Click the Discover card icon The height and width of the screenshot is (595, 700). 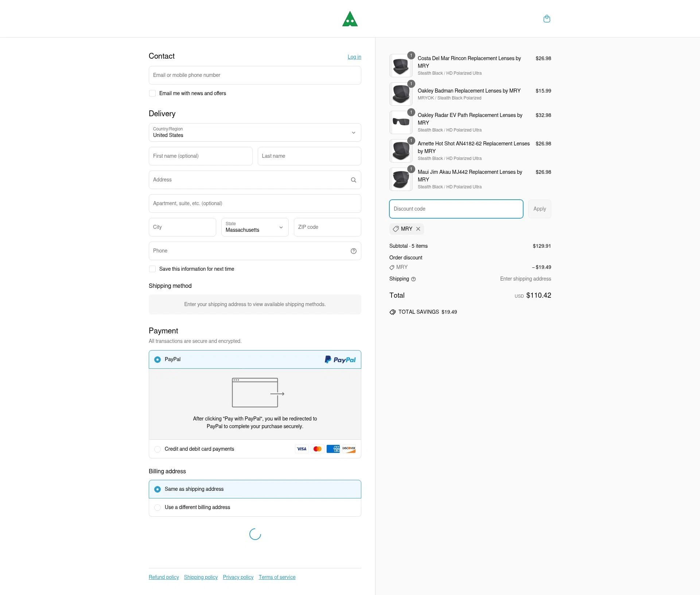click(x=349, y=449)
